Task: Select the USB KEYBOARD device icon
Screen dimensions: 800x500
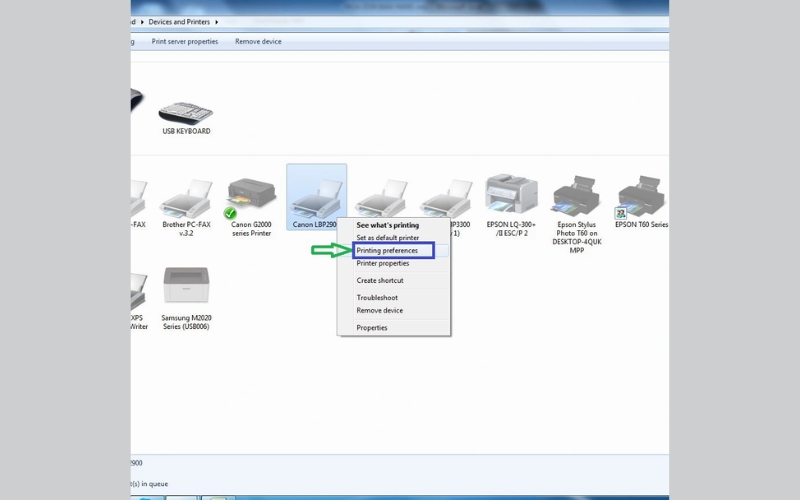Action: [x=186, y=113]
